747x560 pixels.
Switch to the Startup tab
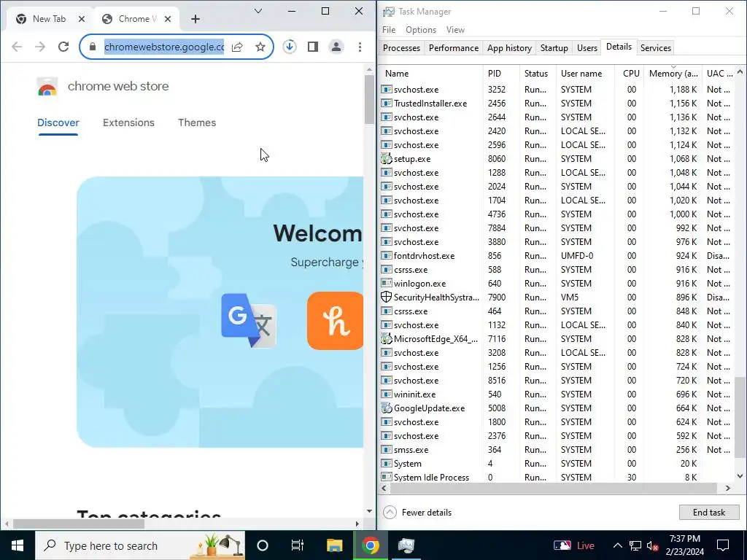tap(554, 48)
